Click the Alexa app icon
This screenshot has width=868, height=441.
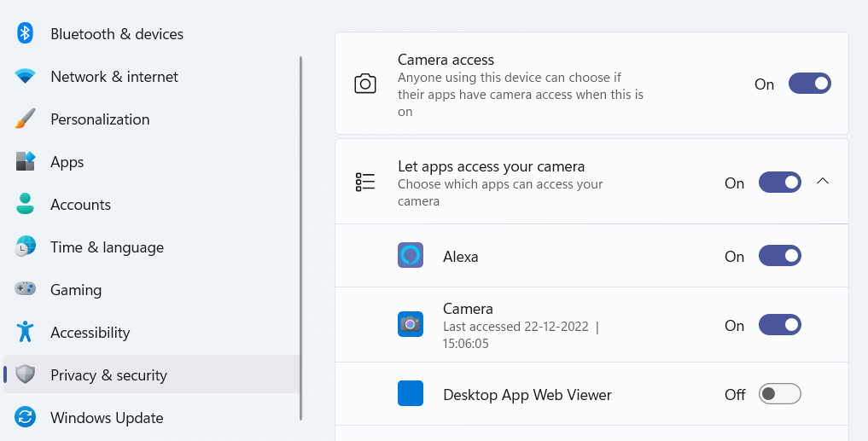pyautogui.click(x=411, y=255)
